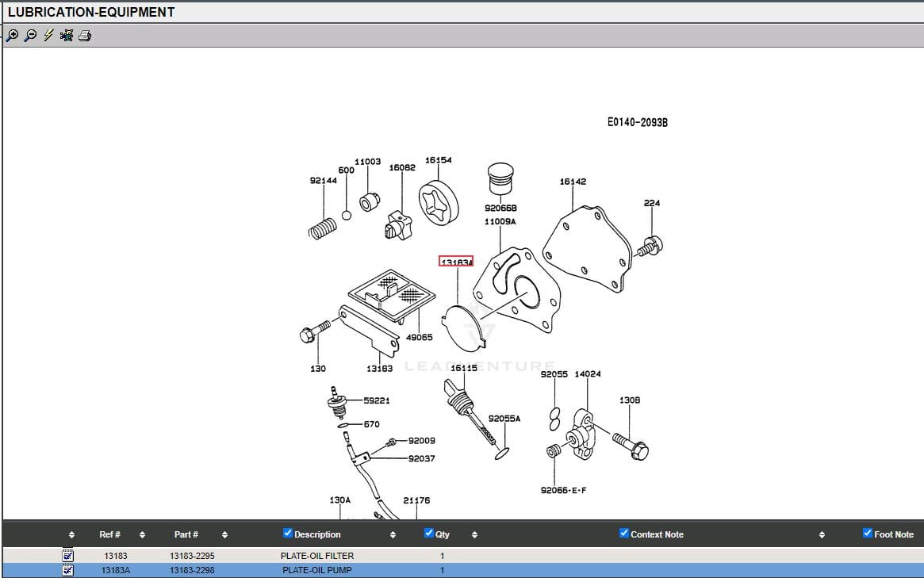
Task: Open note icon for row 13183A
Action: point(67,570)
